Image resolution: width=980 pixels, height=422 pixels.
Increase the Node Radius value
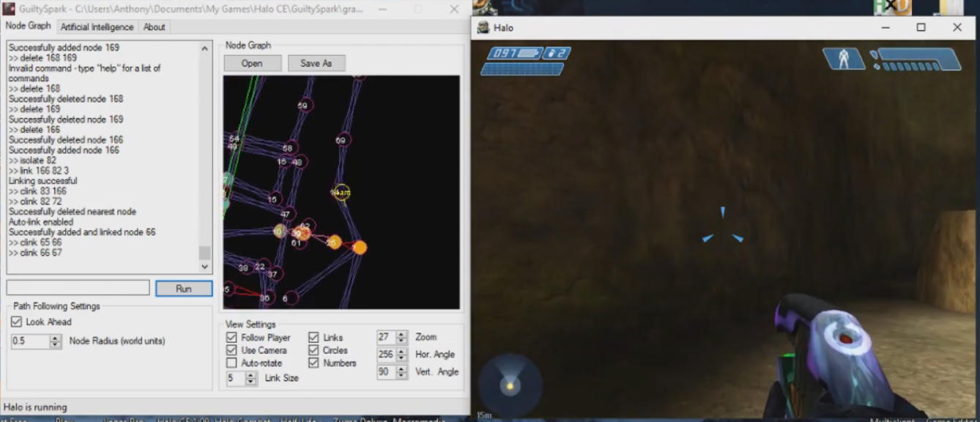[56, 338]
